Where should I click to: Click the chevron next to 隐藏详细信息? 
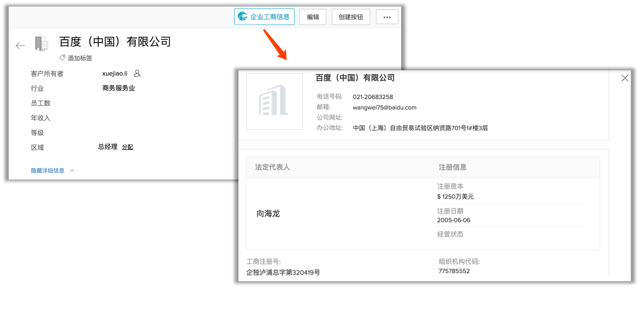point(72,171)
